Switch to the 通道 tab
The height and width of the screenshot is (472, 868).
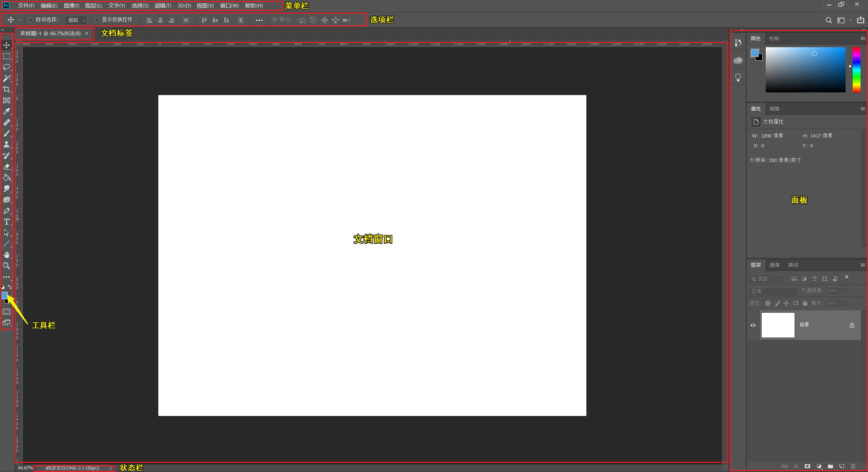(x=775, y=265)
